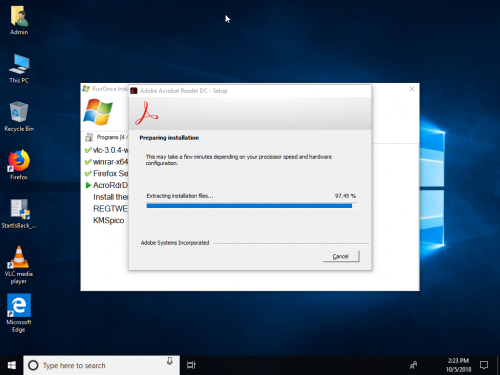
Task: Click the Programs header text in RunOnce window
Action: click(x=112, y=137)
